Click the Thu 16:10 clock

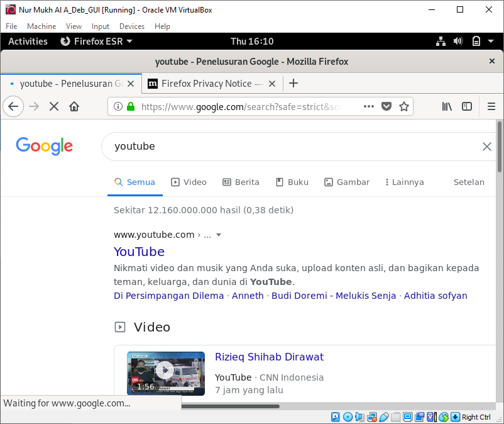(252, 41)
